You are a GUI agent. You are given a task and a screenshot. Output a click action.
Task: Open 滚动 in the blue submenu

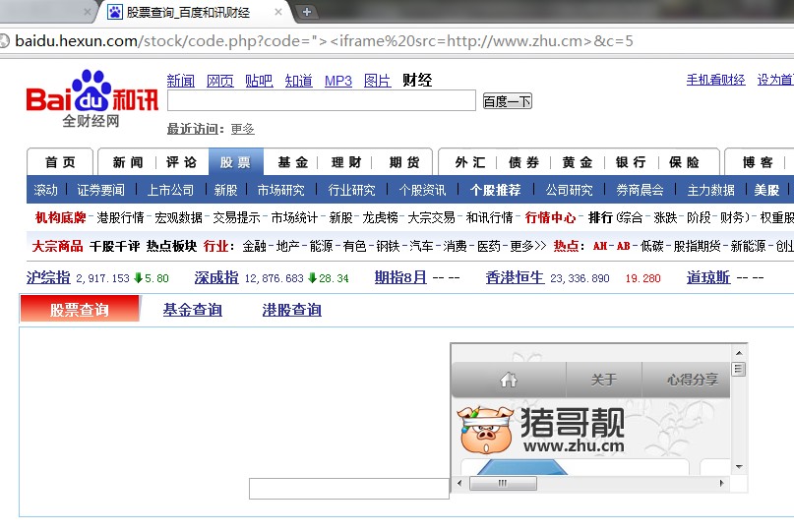(x=46, y=190)
